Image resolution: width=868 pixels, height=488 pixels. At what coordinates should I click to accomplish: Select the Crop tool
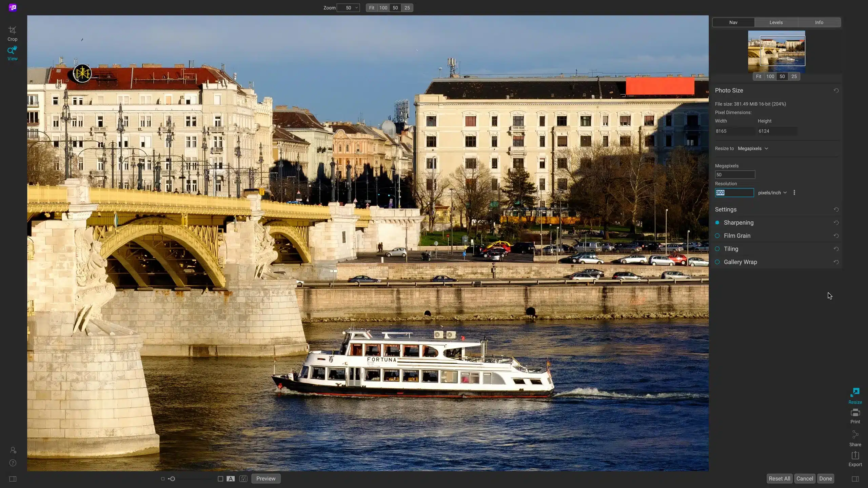click(12, 34)
